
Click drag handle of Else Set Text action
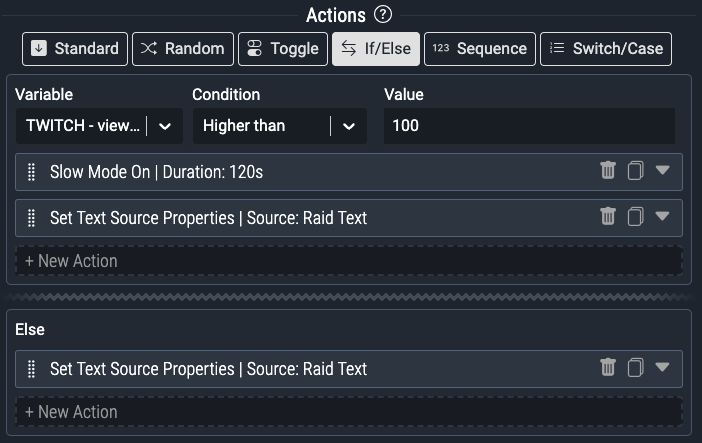tap(31, 368)
